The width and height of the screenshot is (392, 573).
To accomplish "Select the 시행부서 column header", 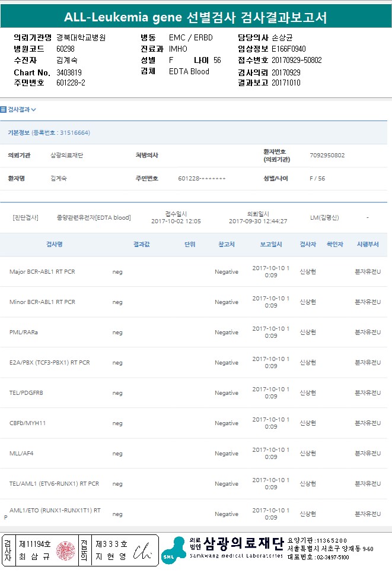I will point(367,244).
